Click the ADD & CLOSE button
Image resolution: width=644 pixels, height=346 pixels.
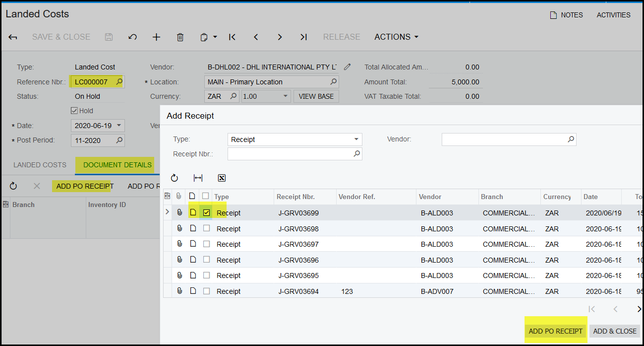(614, 331)
